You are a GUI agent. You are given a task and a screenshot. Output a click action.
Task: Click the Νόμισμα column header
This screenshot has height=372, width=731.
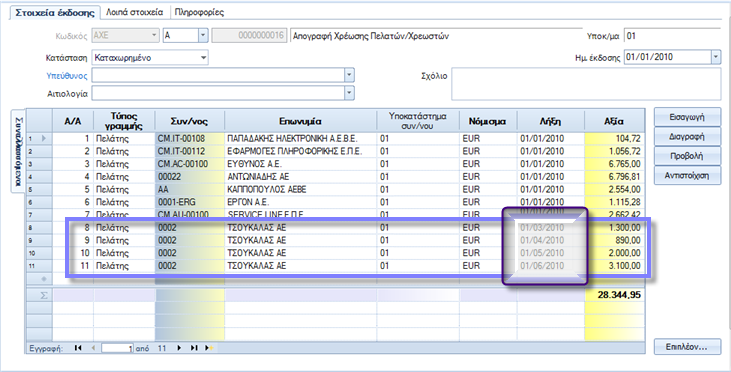[x=488, y=121]
